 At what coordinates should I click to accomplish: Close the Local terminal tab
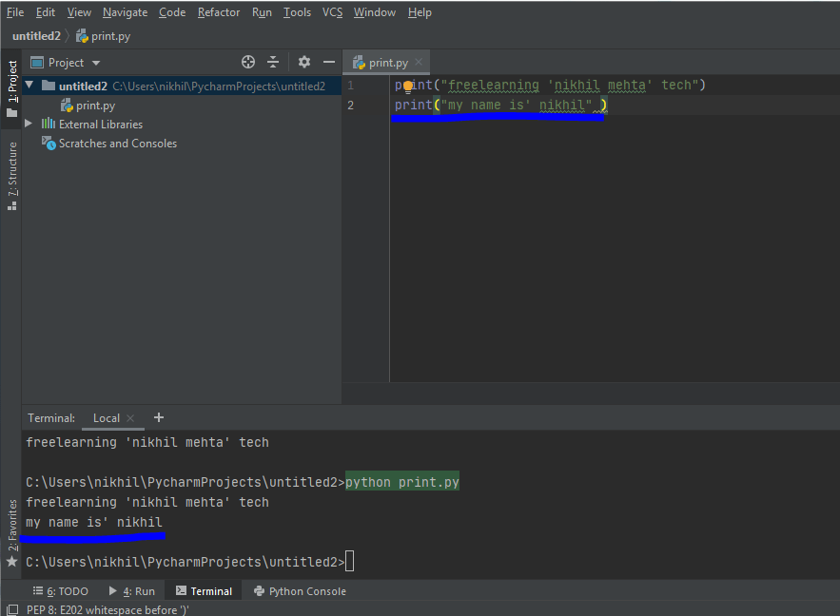tap(130, 418)
